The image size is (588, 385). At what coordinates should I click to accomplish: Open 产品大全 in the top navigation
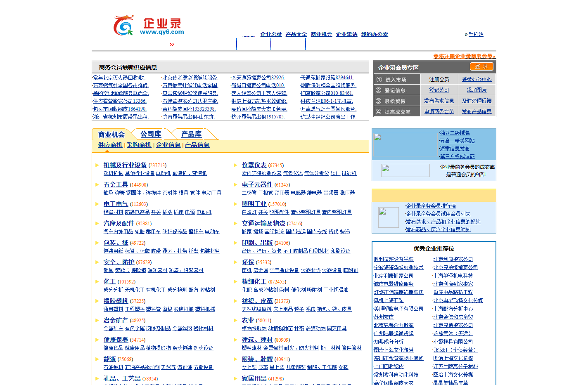pos(296,34)
